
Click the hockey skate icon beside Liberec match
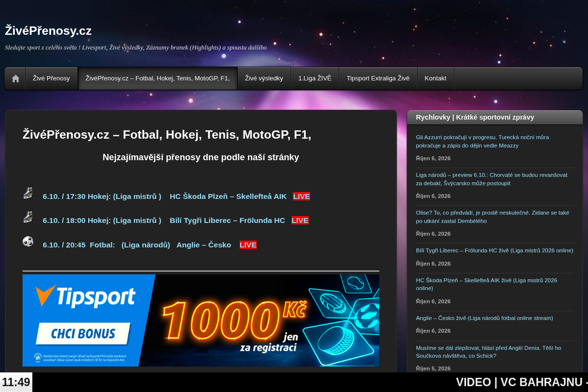(28, 217)
